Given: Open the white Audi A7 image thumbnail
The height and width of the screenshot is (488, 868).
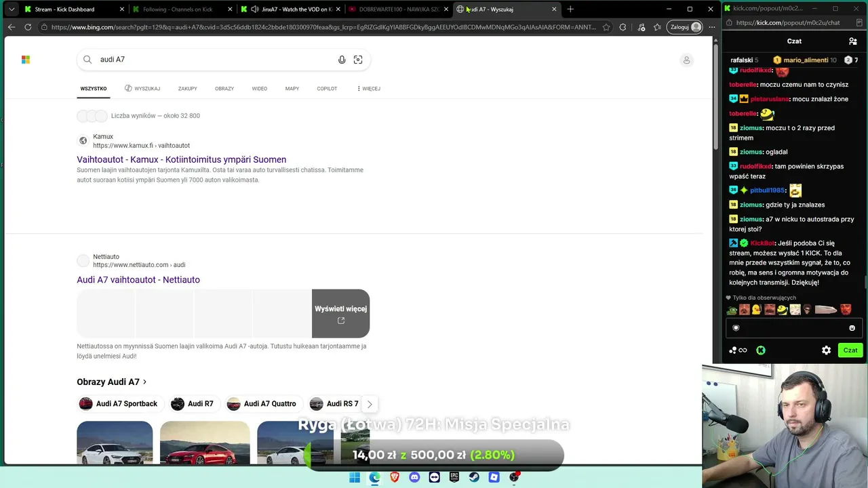Looking at the screenshot, I should 115,443.
